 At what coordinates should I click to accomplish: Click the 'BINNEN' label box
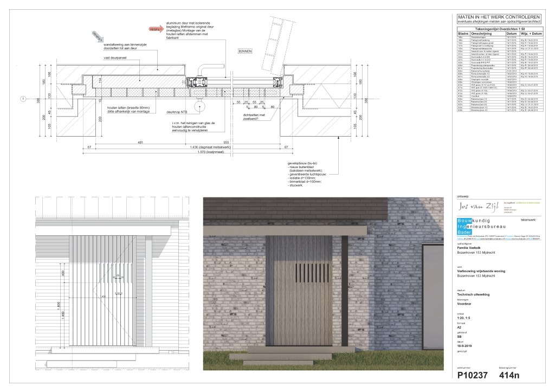(246, 51)
